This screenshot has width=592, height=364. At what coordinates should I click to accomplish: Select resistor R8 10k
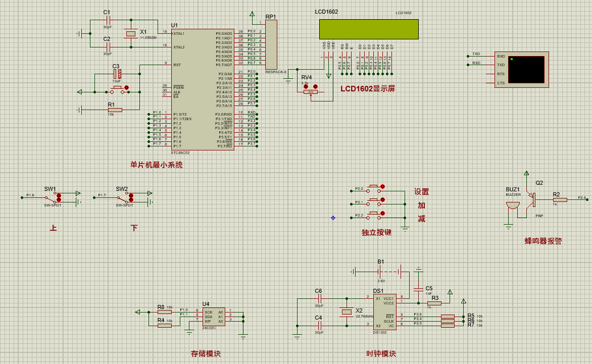[165, 312]
